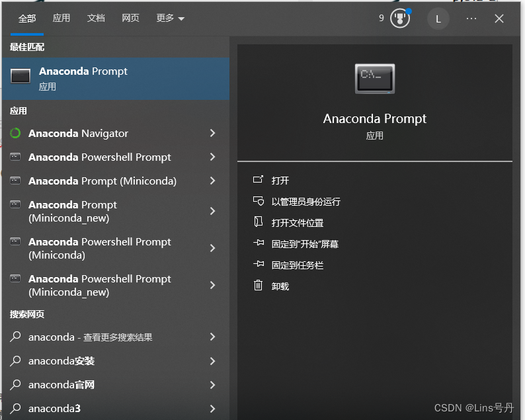525x420 pixels.
Task: Click anaconda官网 web suggestion
Action: 116,384
